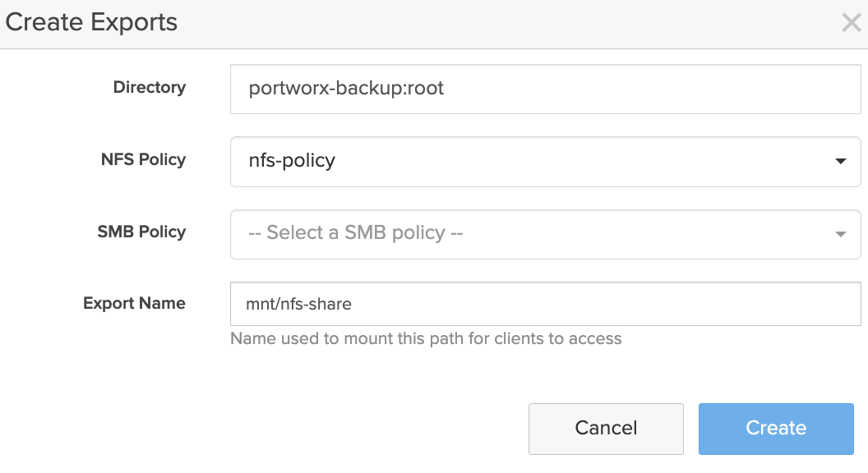Place cursor in 'mnt/nfs-share' text
Image resolution: width=868 pixels, height=473 pixels.
pos(299,305)
